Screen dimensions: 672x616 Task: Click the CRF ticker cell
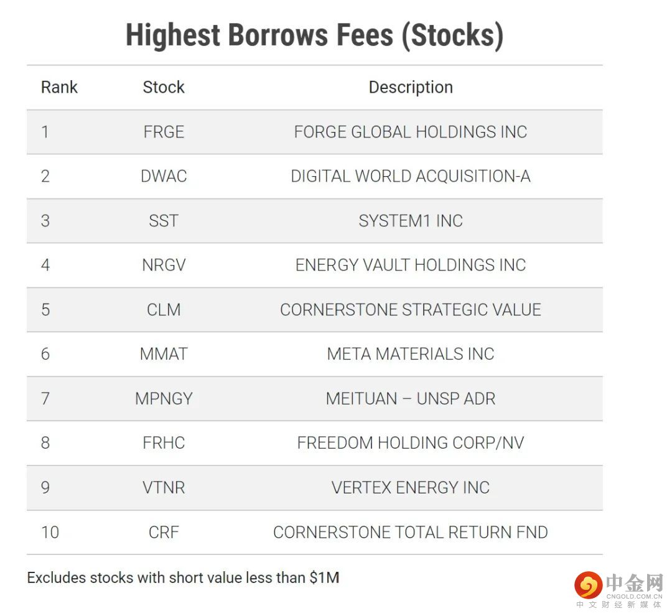(x=164, y=533)
